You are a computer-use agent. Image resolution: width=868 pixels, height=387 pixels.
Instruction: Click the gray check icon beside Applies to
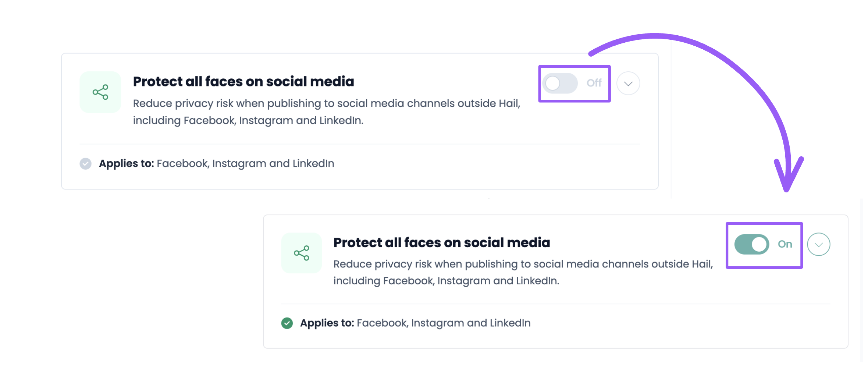[85, 163]
